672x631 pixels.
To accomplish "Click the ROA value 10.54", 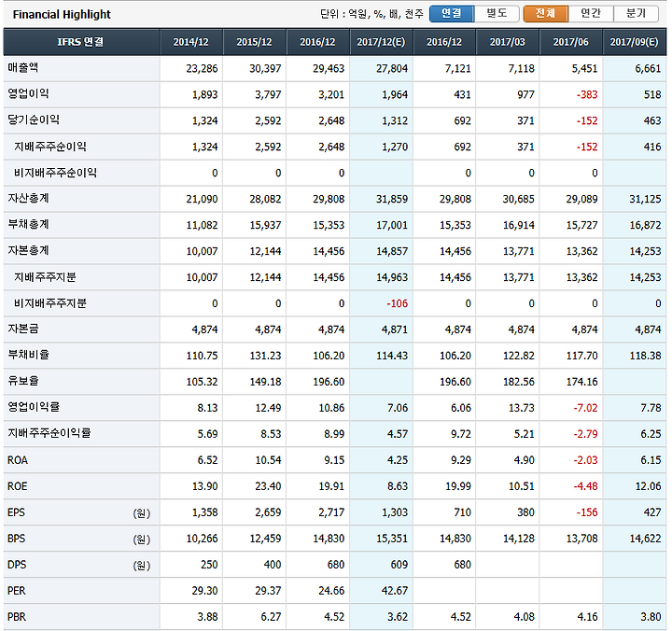I will (268, 460).
